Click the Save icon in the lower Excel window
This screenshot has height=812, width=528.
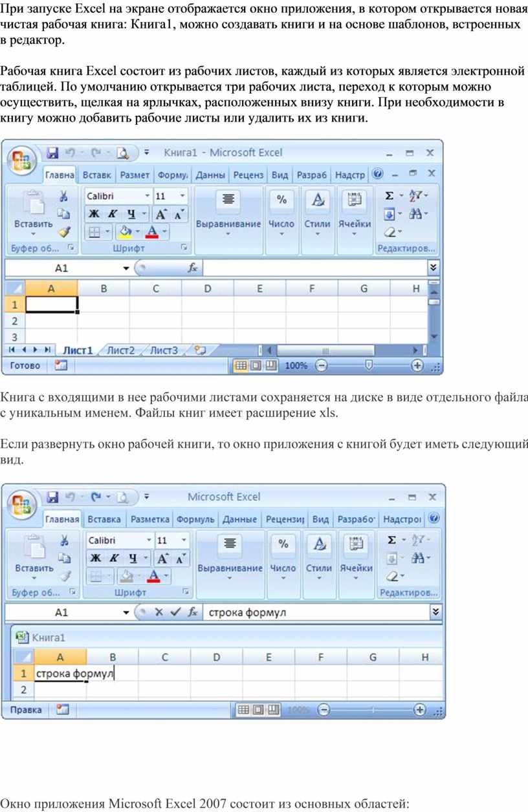(53, 497)
